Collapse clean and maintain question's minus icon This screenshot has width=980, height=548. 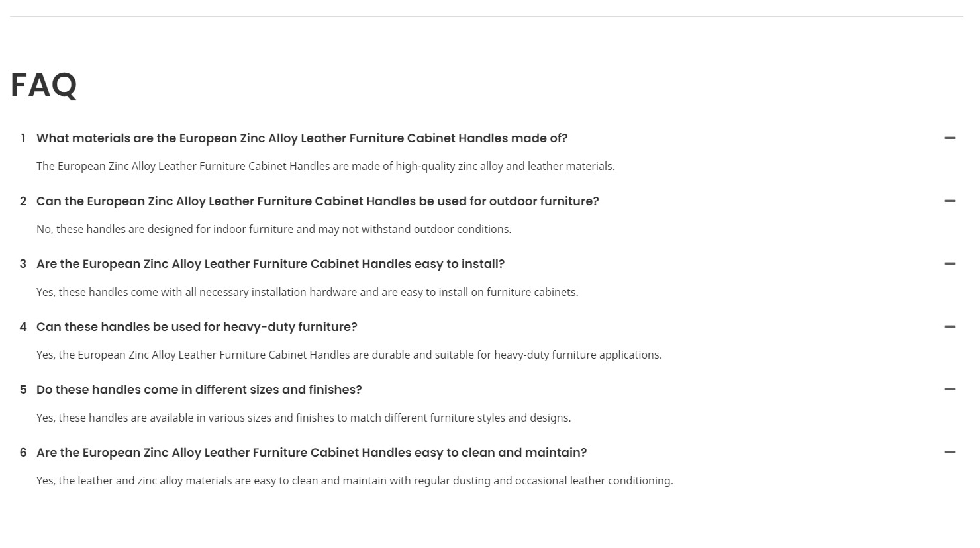tap(950, 453)
